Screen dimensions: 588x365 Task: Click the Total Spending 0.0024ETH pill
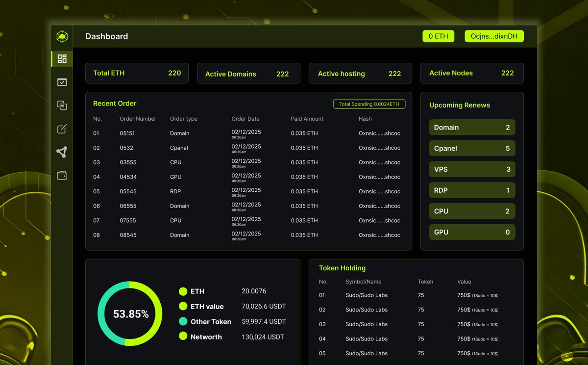369,104
